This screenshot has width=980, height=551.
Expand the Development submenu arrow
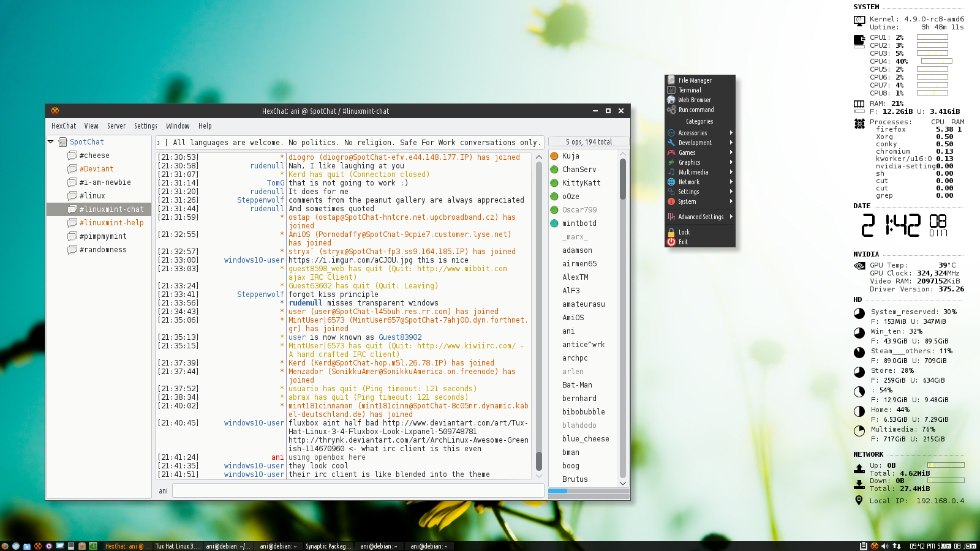point(731,143)
